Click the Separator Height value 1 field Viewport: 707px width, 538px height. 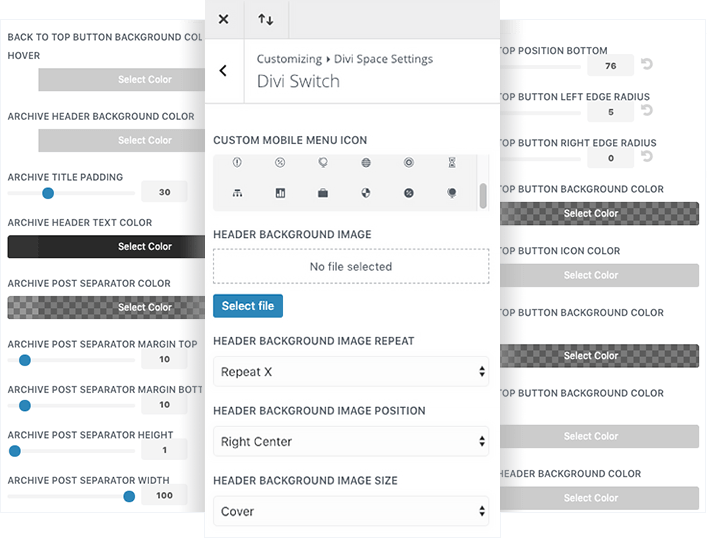point(165,450)
